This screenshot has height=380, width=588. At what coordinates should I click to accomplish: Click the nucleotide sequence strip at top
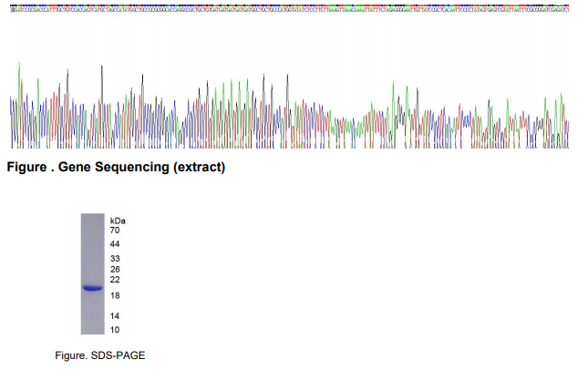(290, 8)
